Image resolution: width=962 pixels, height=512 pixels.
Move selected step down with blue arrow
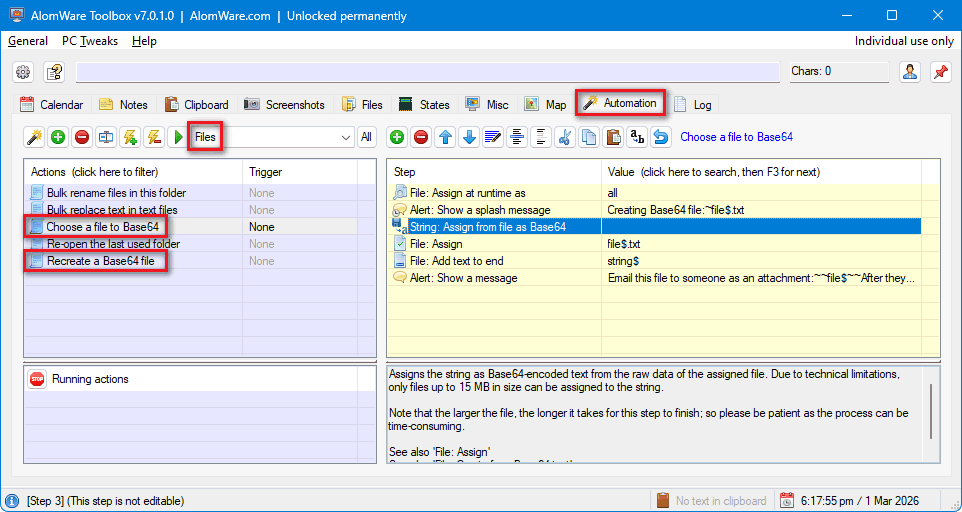click(x=469, y=137)
